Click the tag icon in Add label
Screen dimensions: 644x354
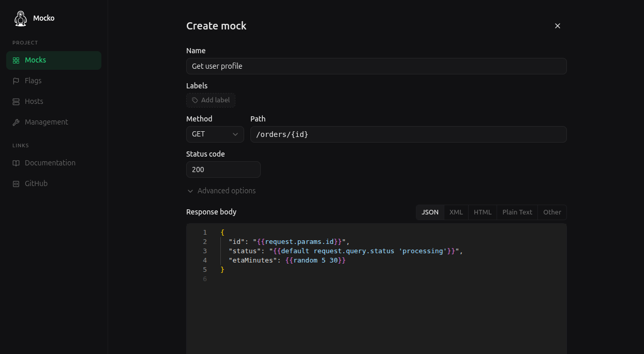point(195,100)
